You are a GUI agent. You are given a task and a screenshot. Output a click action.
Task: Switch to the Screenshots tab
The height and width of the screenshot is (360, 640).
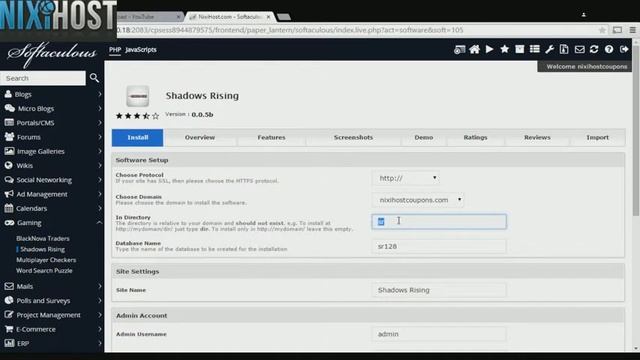[353, 138]
